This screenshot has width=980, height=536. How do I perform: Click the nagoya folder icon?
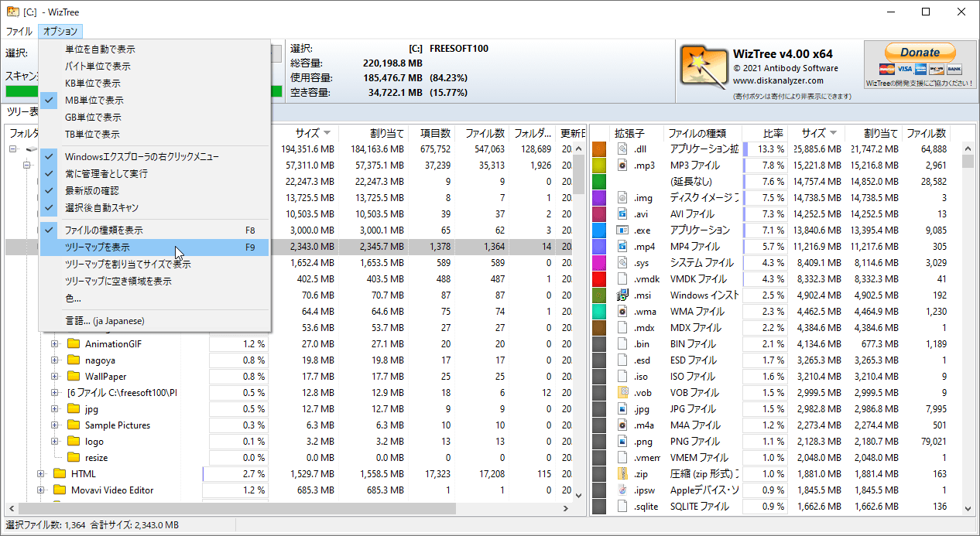(x=74, y=360)
